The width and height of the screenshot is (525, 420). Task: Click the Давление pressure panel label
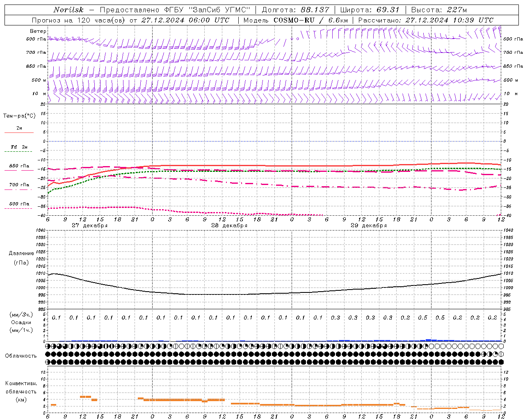(x=21, y=253)
